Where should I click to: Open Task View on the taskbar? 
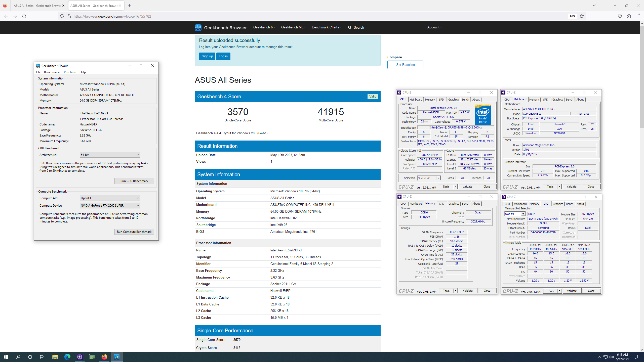(x=42, y=357)
